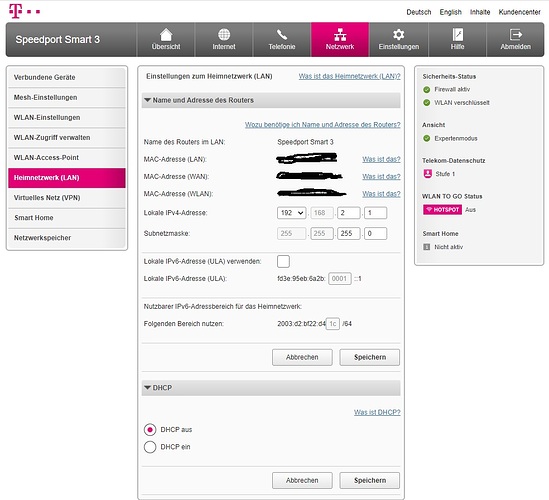Screen dimensions: 549x500
Task: Click Firewall aktiv green status icon
Action: pos(426,90)
